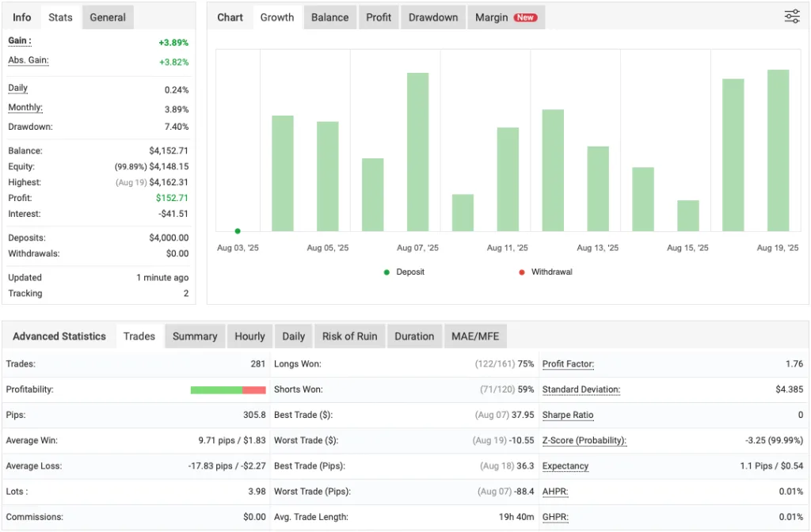The width and height of the screenshot is (811, 532).
Task: Switch to the Balance chart tab
Action: [x=329, y=17]
